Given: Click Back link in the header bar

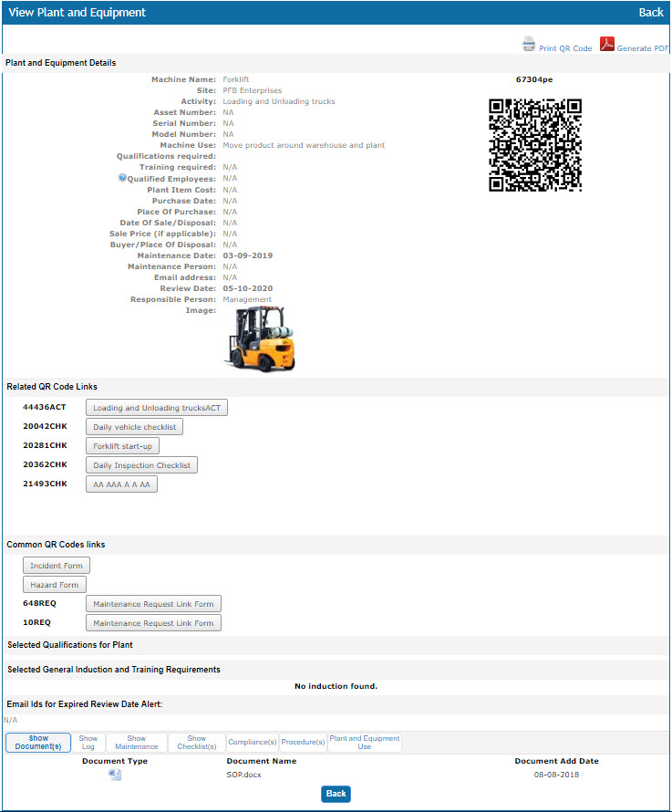Looking at the screenshot, I should coord(651,13).
